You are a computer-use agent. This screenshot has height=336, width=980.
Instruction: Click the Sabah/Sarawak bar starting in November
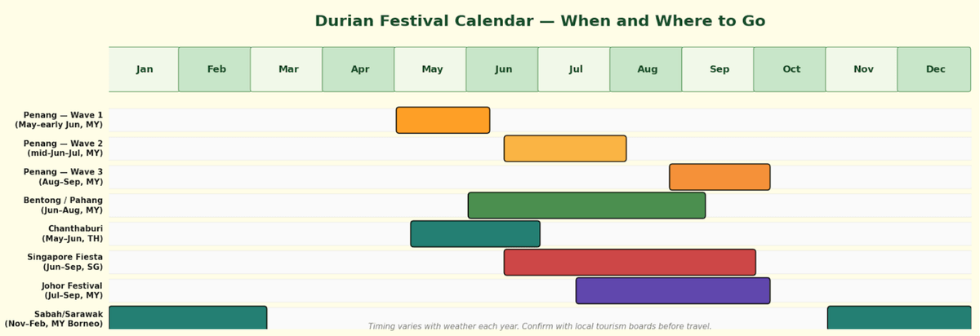(x=898, y=316)
